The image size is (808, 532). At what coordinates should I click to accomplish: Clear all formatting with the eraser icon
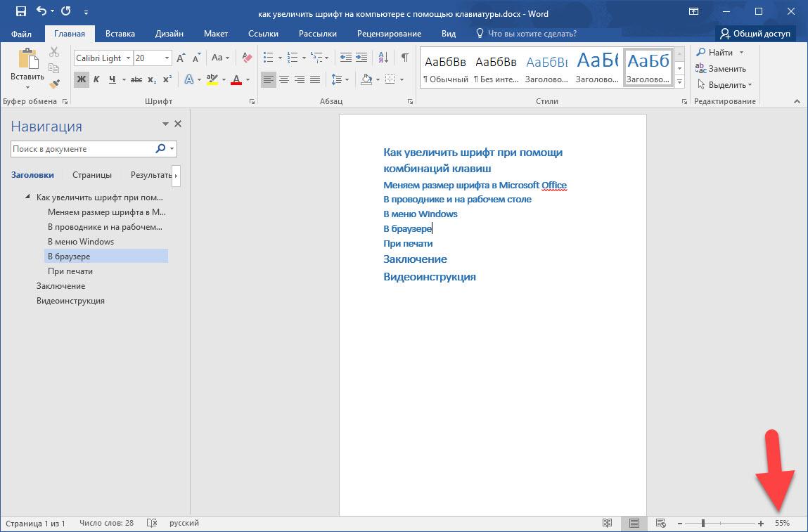pyautogui.click(x=246, y=58)
